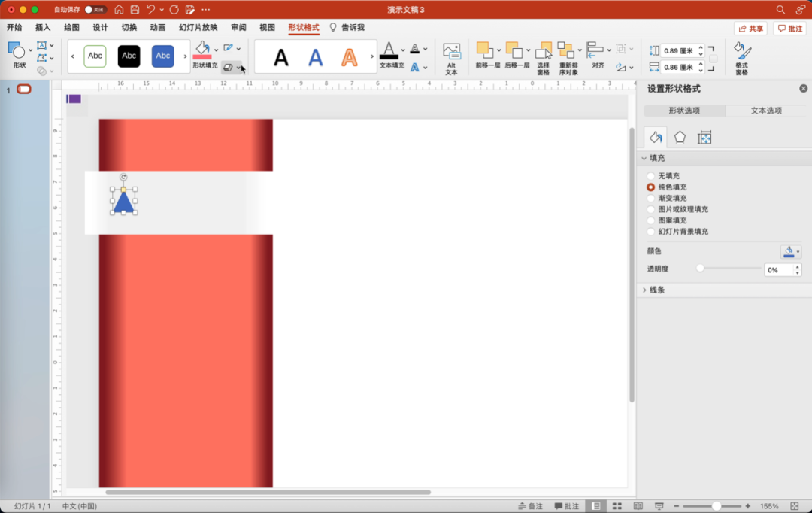
Task: Open the 颜色 fill color dropdown
Action: click(x=791, y=251)
